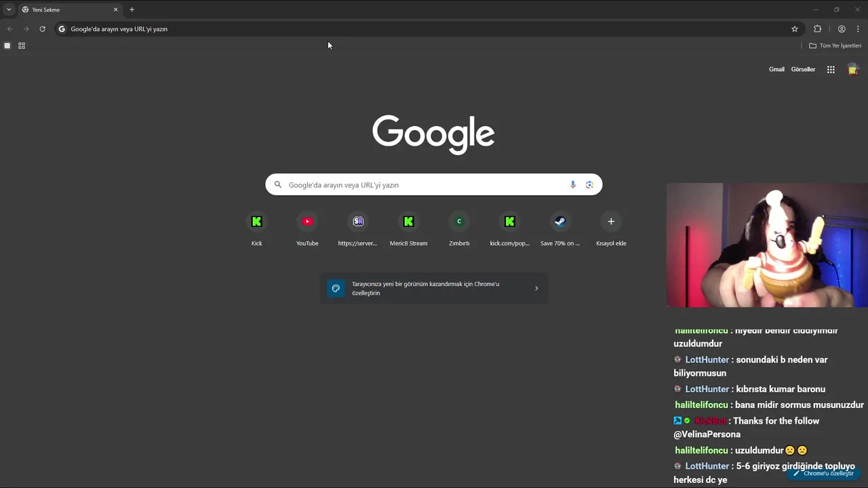
Task: Click chat message 'uzuldumdur' with emojis
Action: (772, 450)
